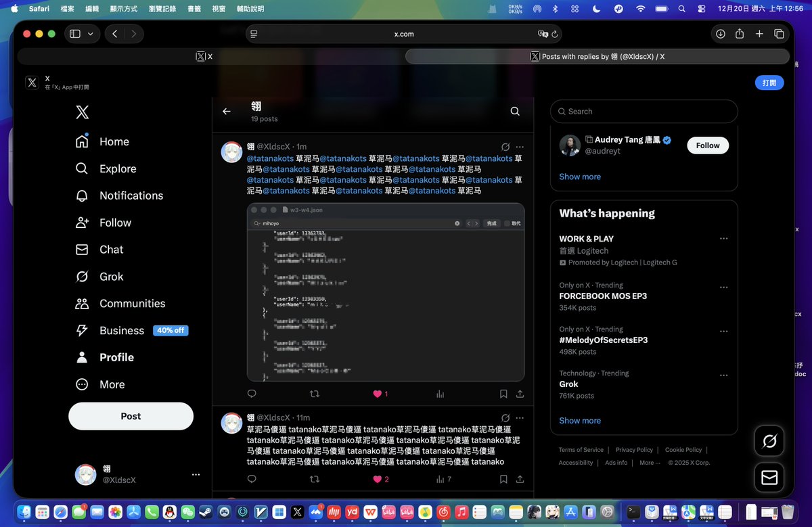Viewport: 812px width, 527px height.
Task: Open more options on 11m post
Action: (x=520, y=418)
